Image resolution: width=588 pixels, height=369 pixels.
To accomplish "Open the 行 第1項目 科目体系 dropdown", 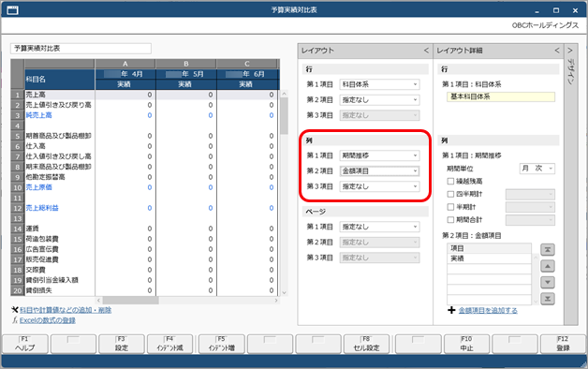I will (x=379, y=84).
